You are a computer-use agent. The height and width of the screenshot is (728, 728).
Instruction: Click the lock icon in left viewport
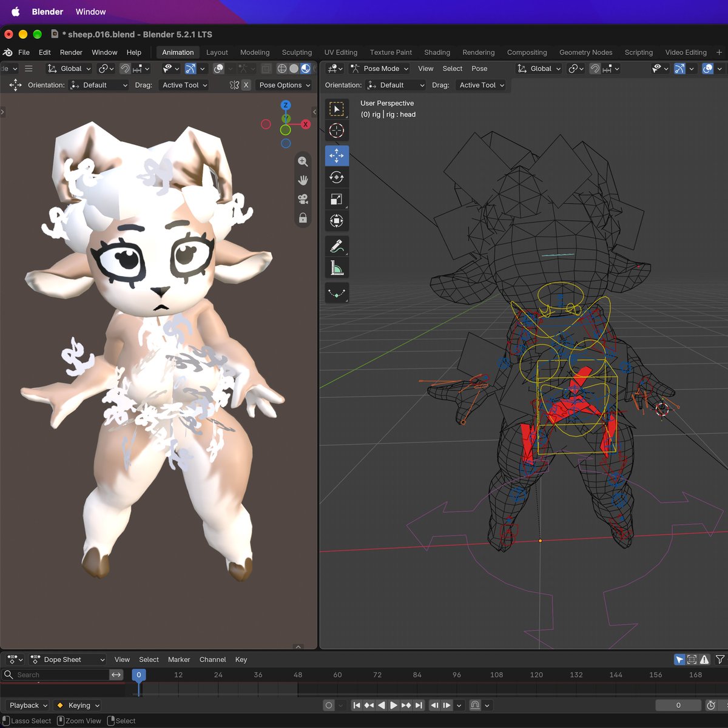[303, 218]
